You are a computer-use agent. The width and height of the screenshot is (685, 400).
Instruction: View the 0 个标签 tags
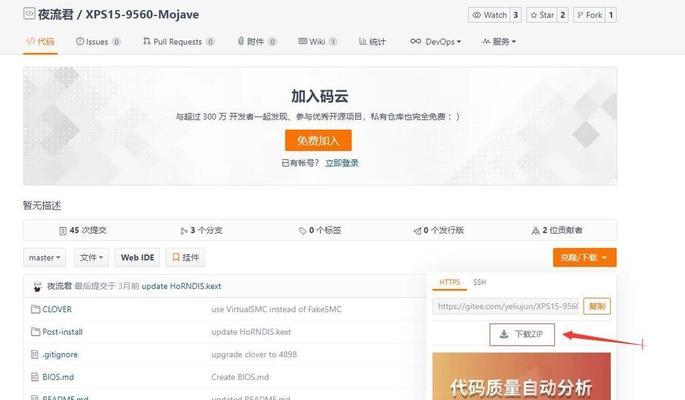pyautogui.click(x=320, y=230)
